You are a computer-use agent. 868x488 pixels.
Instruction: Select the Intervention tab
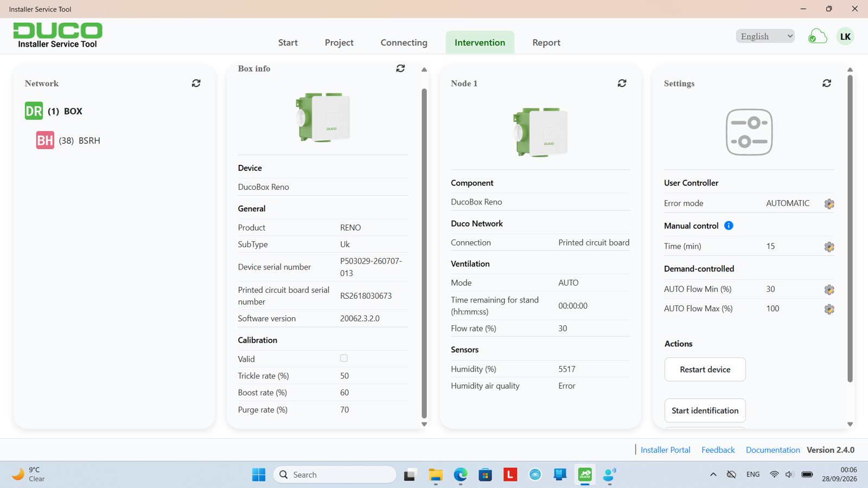[x=480, y=43]
